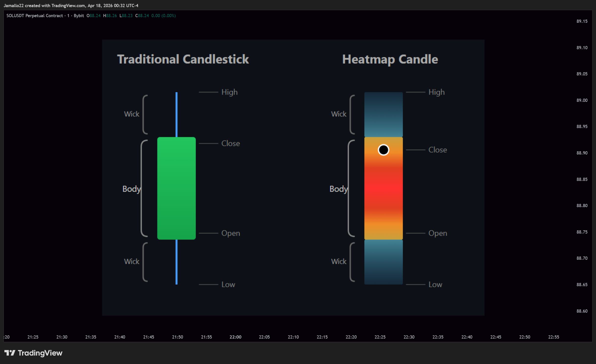Click the Close label of Heatmap Candle

click(438, 150)
